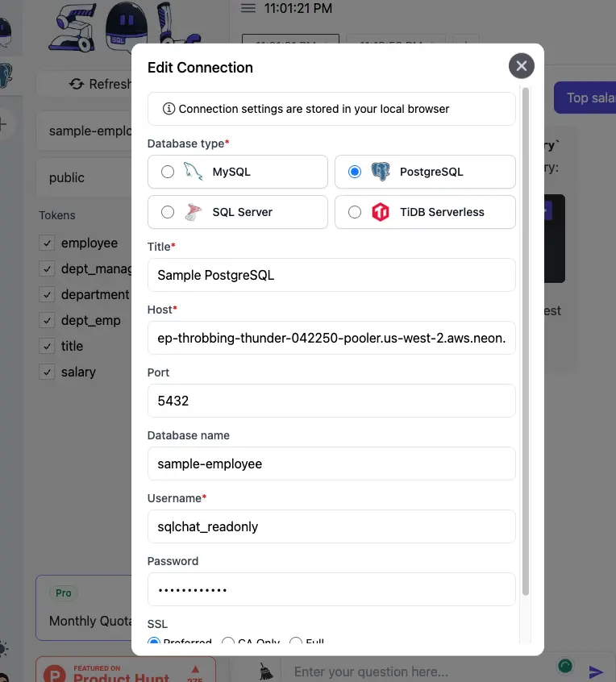This screenshot has width=616, height=682.
Task: Click the Product Hunt featured badge
Action: tap(125, 671)
